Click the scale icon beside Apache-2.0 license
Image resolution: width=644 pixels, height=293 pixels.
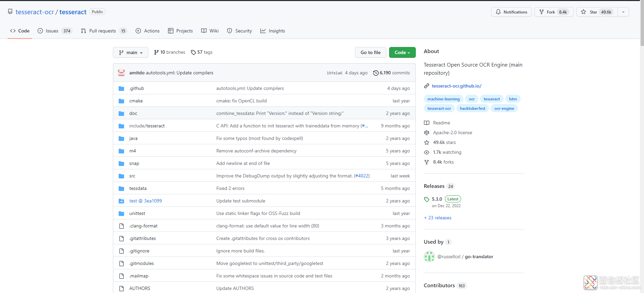click(427, 133)
